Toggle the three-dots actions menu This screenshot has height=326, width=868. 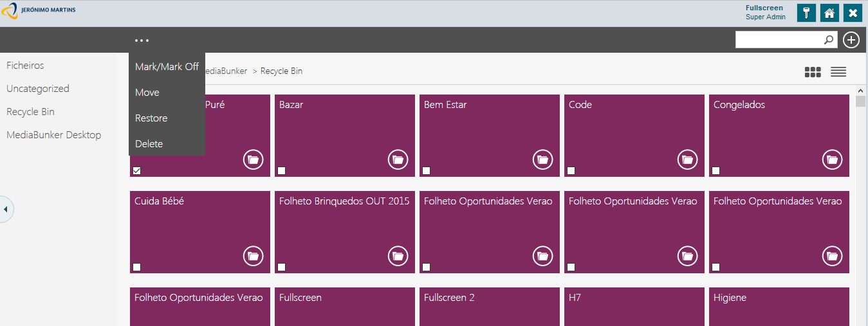pyautogui.click(x=142, y=40)
